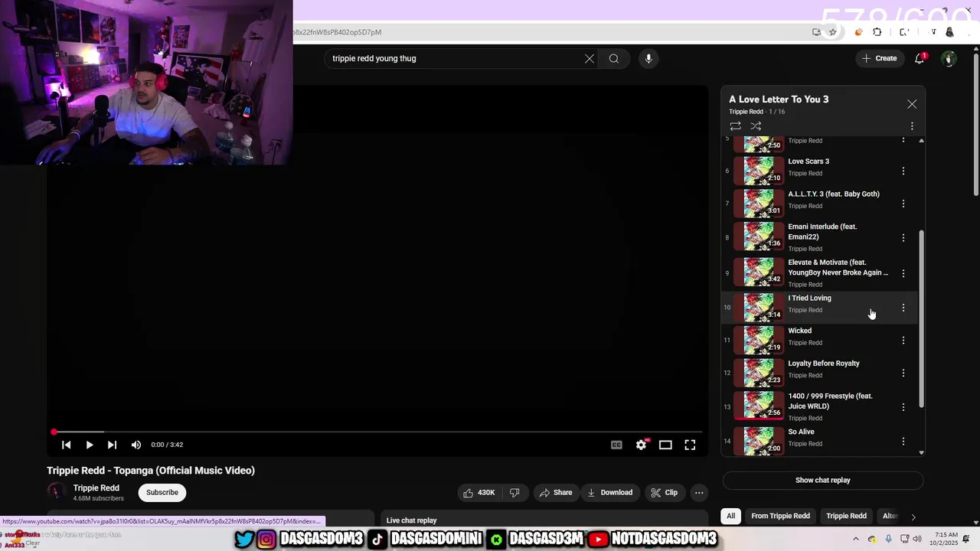Clear the search box with the X icon
Viewport: 980px width, 551px height.
tap(590, 59)
